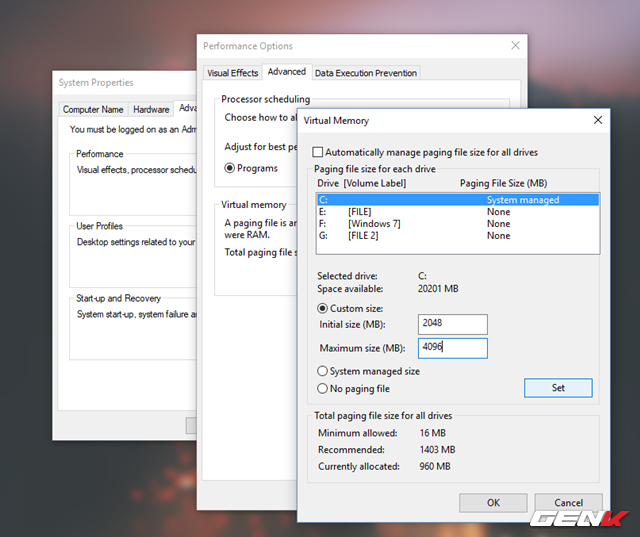
Task: Open the Data Execution Prevention tab
Action: (366, 73)
